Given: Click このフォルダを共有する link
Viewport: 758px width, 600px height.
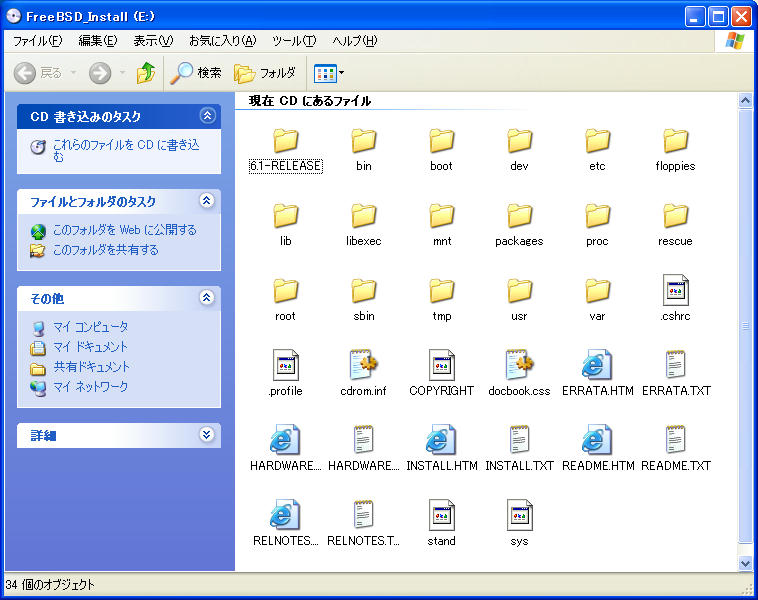Looking at the screenshot, I should [105, 250].
